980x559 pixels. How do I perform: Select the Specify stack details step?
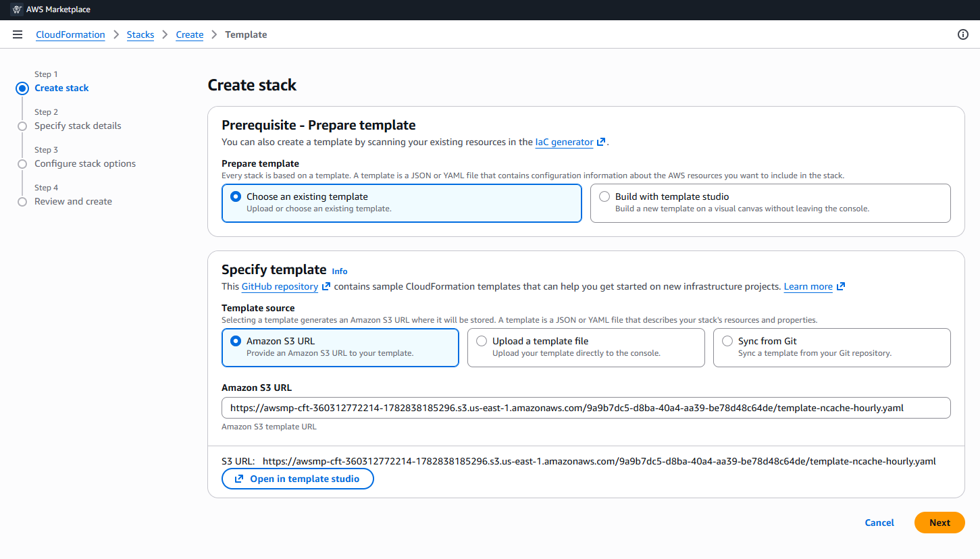(78, 126)
